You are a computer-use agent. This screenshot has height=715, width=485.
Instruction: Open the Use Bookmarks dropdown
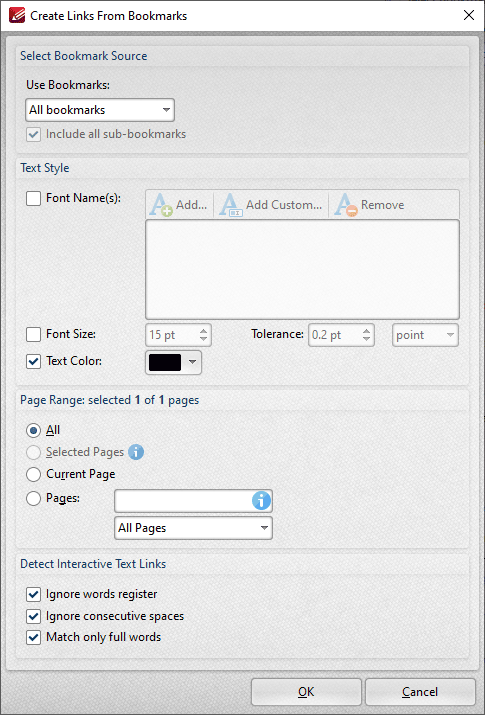point(100,110)
